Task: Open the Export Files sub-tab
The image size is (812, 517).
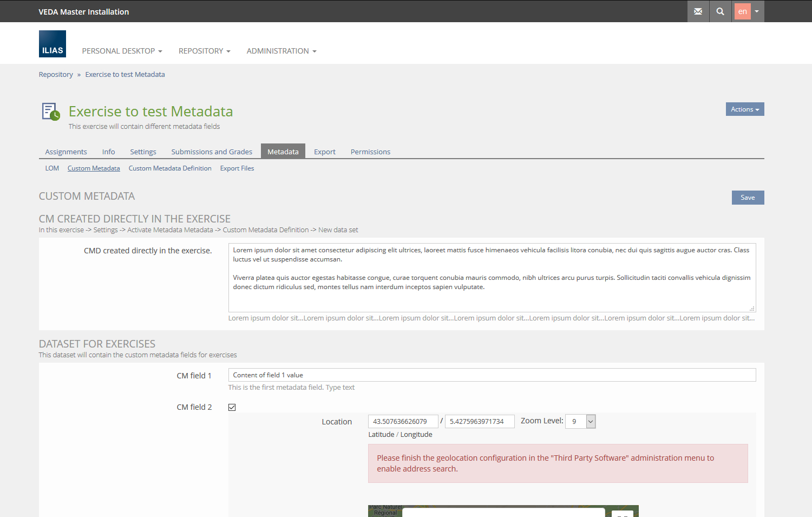Action: 237,168
